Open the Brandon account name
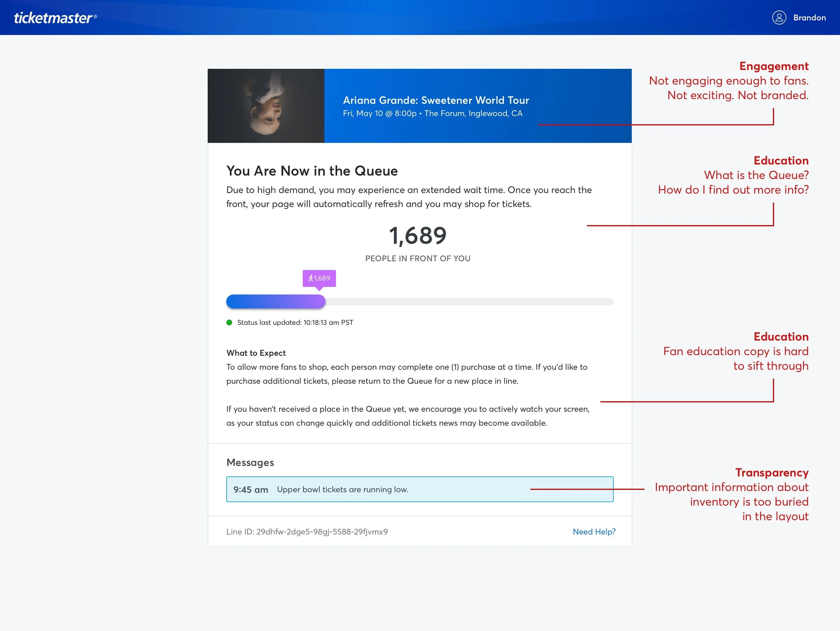The image size is (840, 631). tap(809, 18)
